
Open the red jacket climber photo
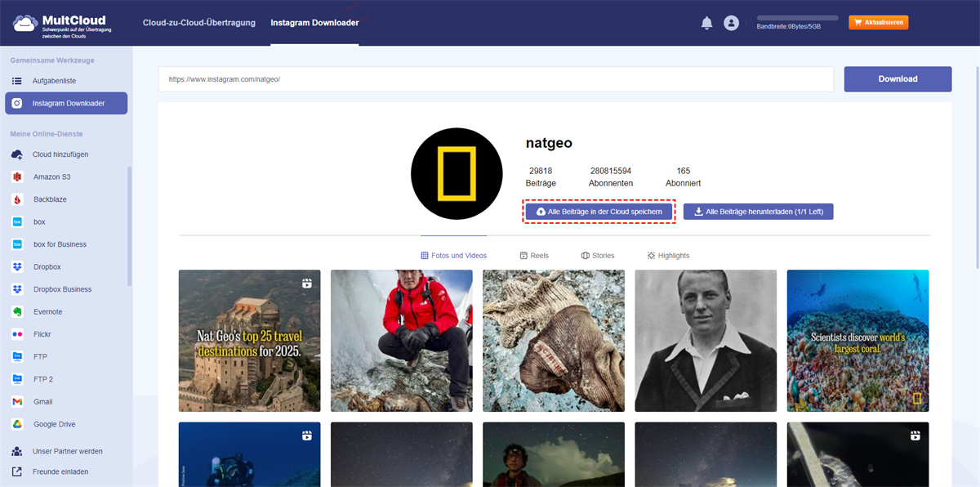pos(401,341)
